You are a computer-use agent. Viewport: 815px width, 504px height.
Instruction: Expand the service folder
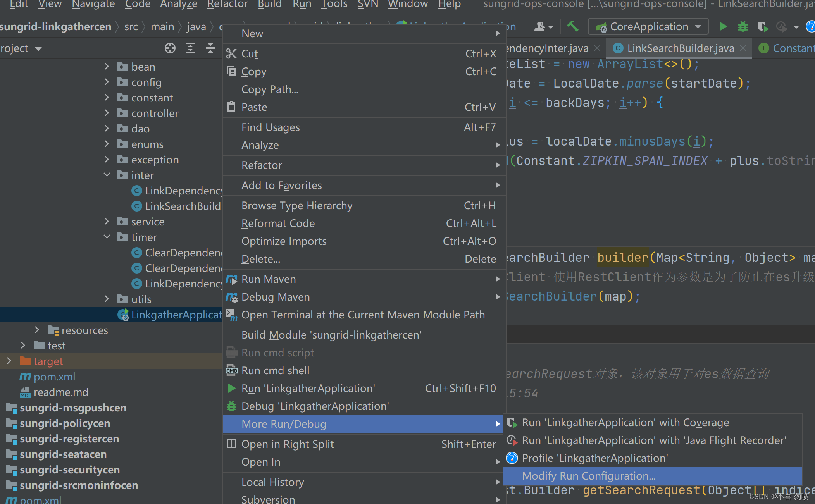(x=107, y=222)
